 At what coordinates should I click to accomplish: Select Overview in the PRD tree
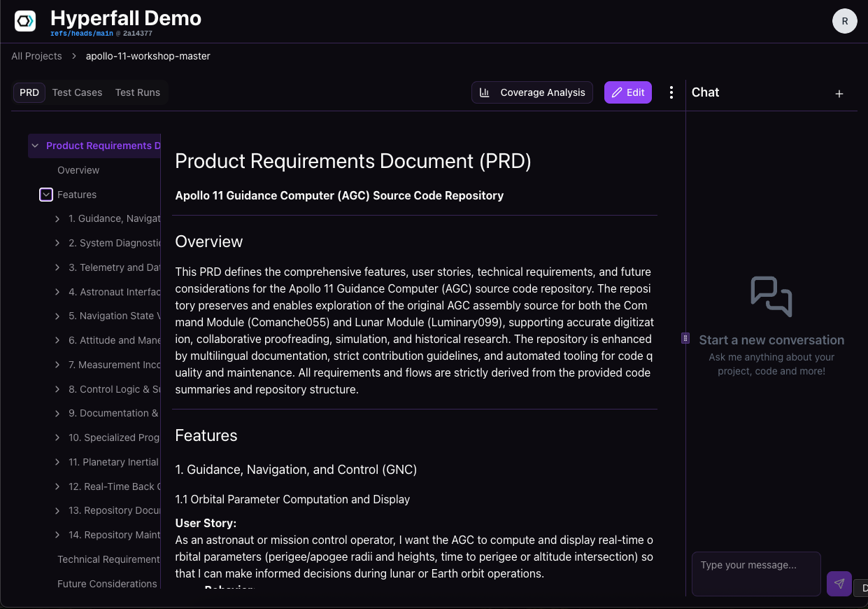(78, 170)
